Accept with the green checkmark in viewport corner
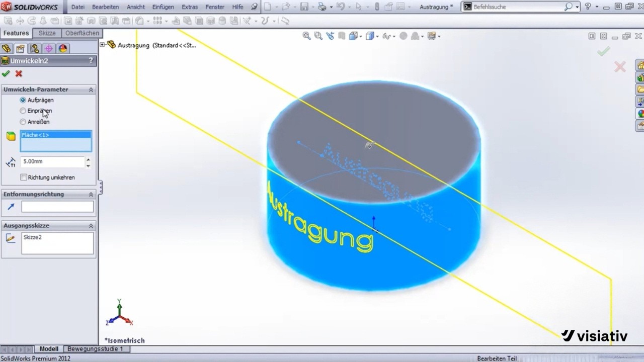Image resolution: width=644 pixels, height=362 pixels. (x=603, y=51)
